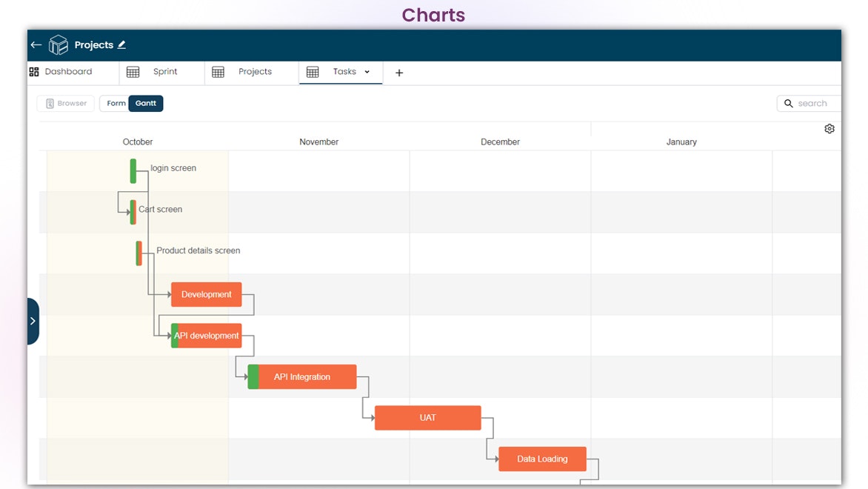Image resolution: width=868 pixels, height=489 pixels.
Task: Select the Data Loading task bar
Action: point(542,459)
